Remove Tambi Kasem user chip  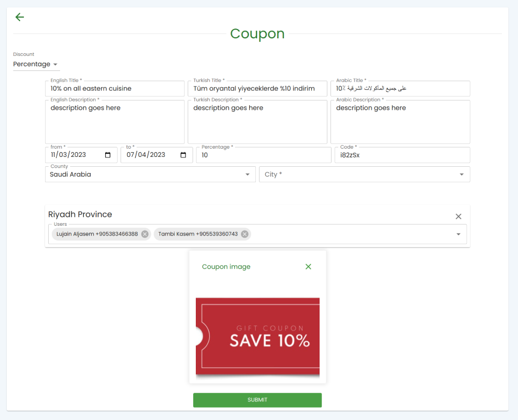pyautogui.click(x=244, y=234)
